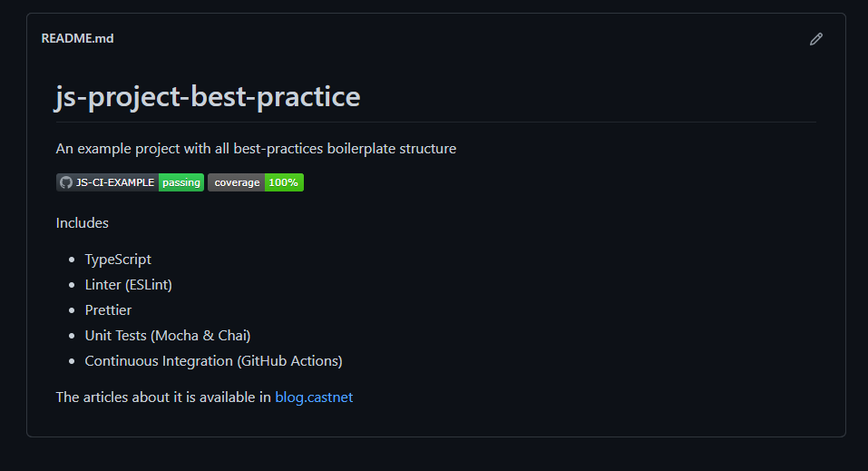Click the Unit Tests (Mocha & Chai) item

(168, 335)
